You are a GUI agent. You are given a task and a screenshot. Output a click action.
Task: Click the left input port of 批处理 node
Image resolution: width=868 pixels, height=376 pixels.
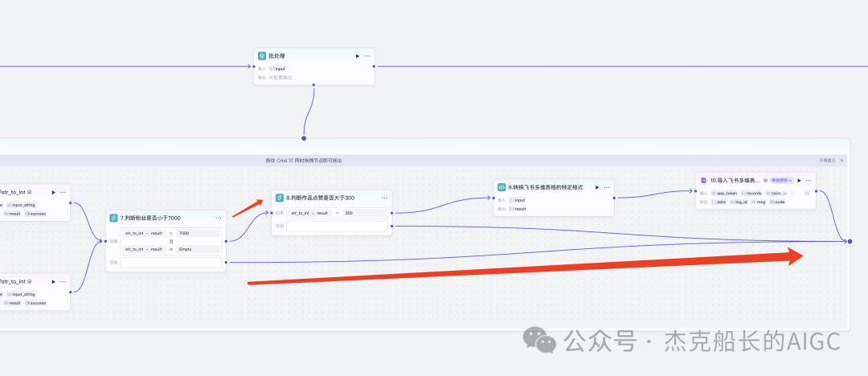click(253, 67)
